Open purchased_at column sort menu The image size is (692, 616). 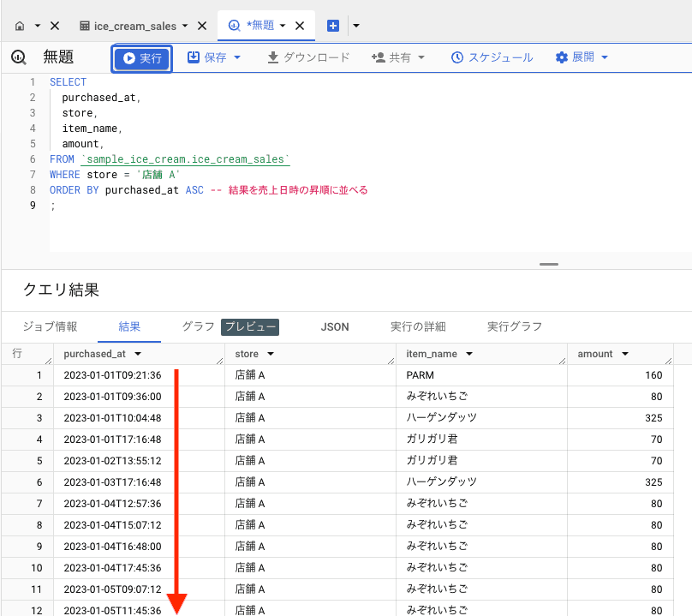coord(138,354)
